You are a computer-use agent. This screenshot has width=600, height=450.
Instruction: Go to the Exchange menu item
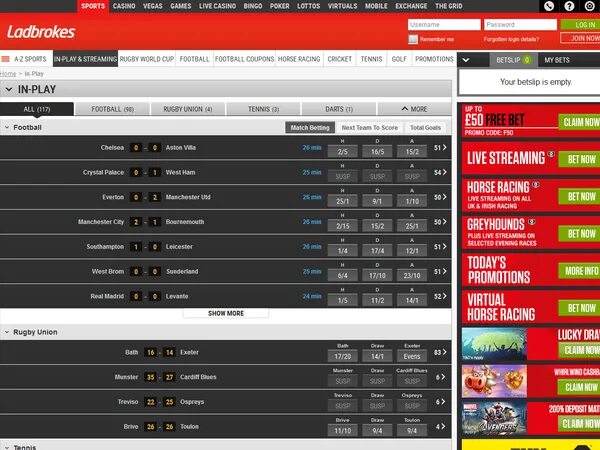pos(411,6)
